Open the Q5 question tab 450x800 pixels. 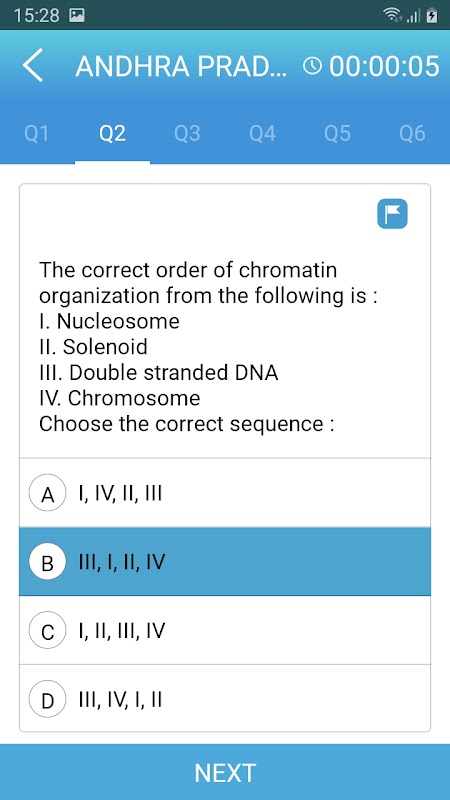[x=337, y=135]
